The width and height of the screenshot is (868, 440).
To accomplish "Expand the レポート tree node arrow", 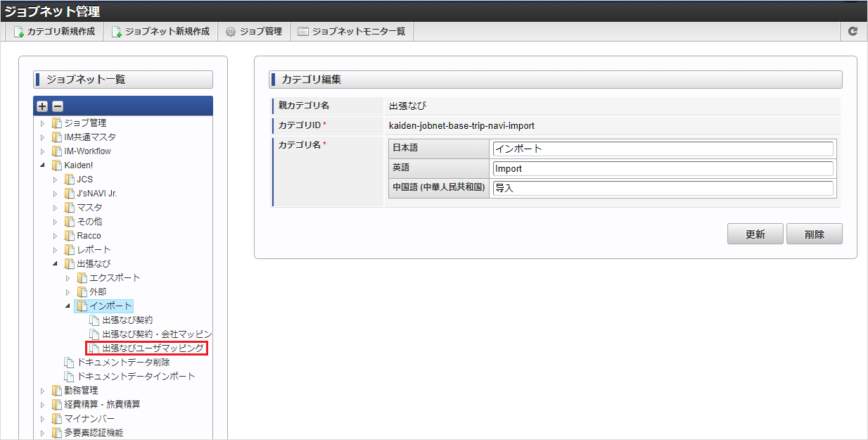I will pos(55,250).
